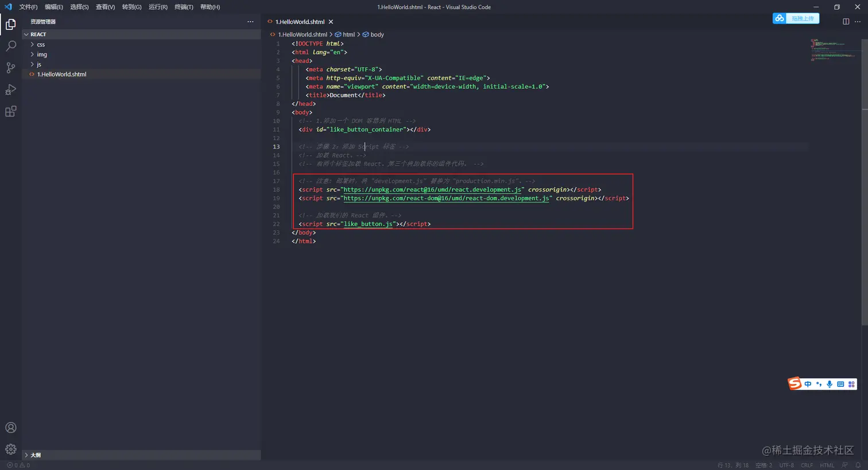This screenshot has height=470, width=868.
Task: Select the 1.HelloWorld.shtml editor tab
Action: coord(300,22)
